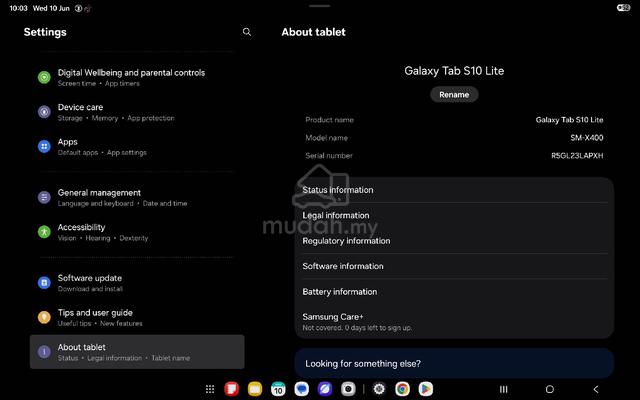This screenshot has width=640, height=400.
Task: Click the orange Tips lightbulb icon
Action: [x=44, y=317]
